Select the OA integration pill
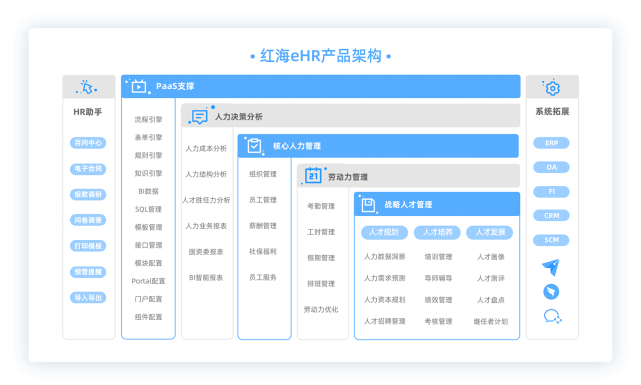The image size is (641, 385). tap(551, 167)
